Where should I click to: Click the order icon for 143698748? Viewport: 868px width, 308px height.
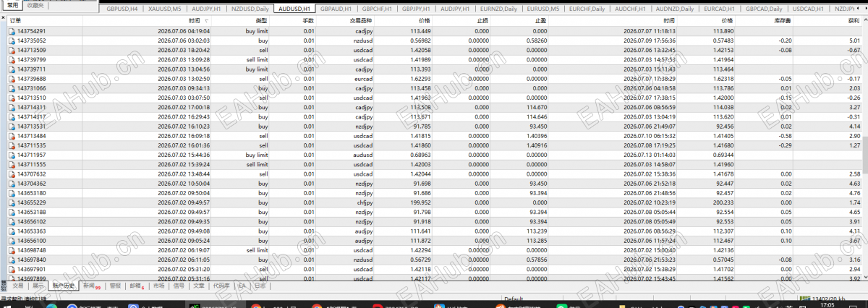[x=12, y=249]
